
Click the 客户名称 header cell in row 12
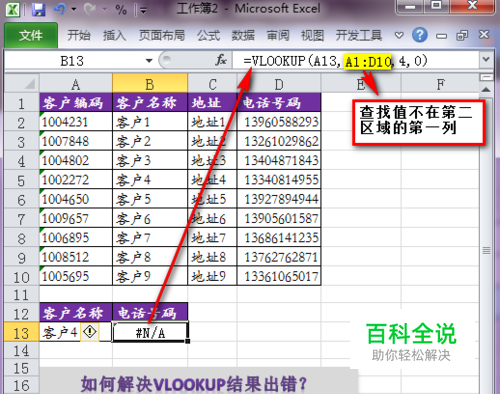pyautogui.click(x=76, y=313)
